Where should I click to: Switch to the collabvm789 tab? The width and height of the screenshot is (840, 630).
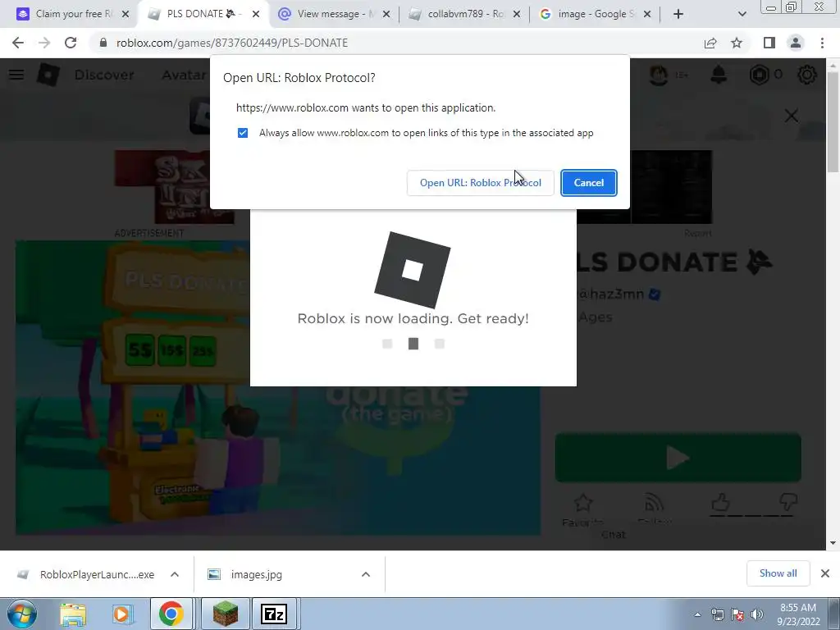click(464, 14)
